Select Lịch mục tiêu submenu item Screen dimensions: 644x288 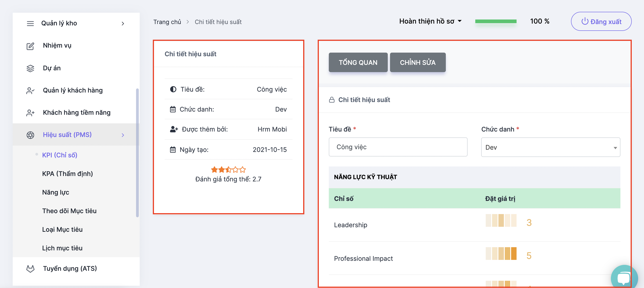click(62, 248)
